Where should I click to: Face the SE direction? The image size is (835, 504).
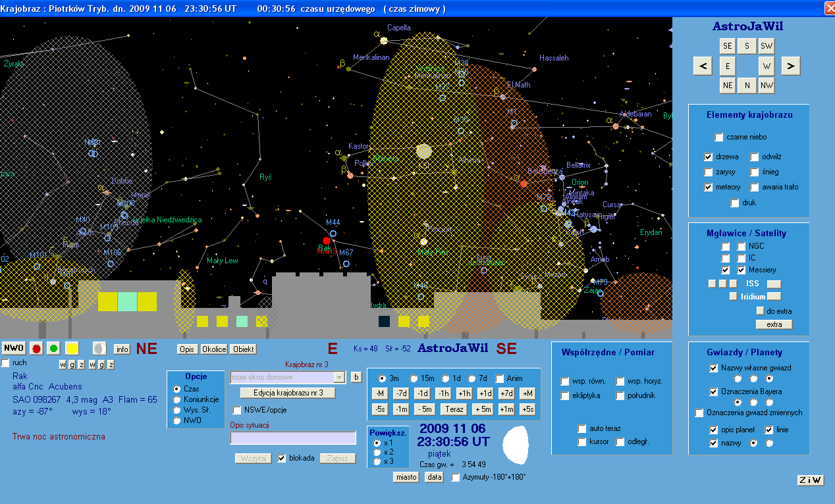(728, 46)
